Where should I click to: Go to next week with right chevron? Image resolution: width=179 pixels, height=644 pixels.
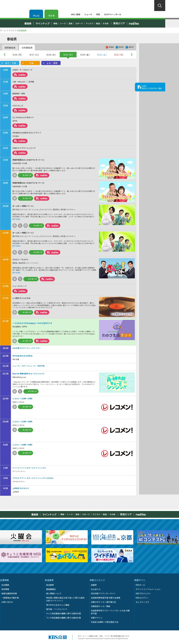point(132,54)
